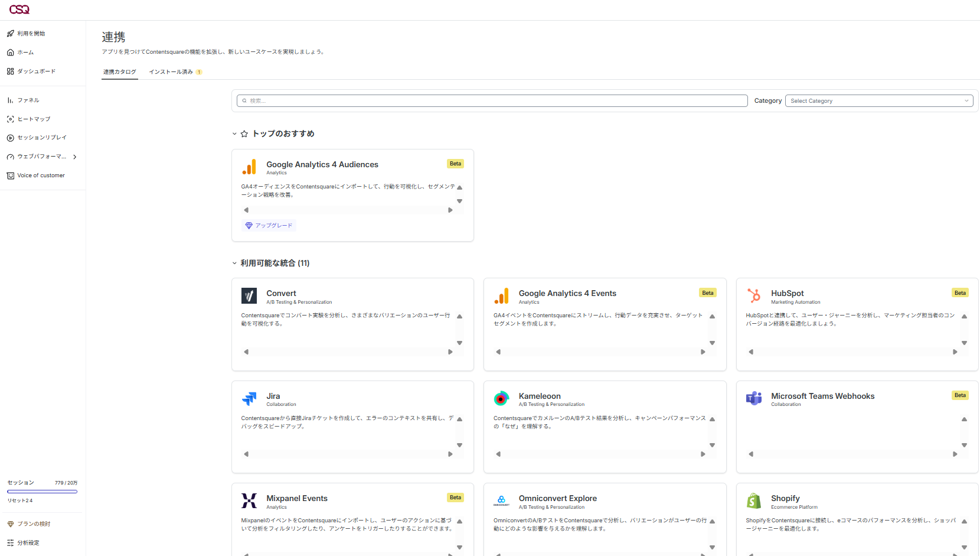
Task: Switch to the 連携カタログ tab
Action: [120, 72]
